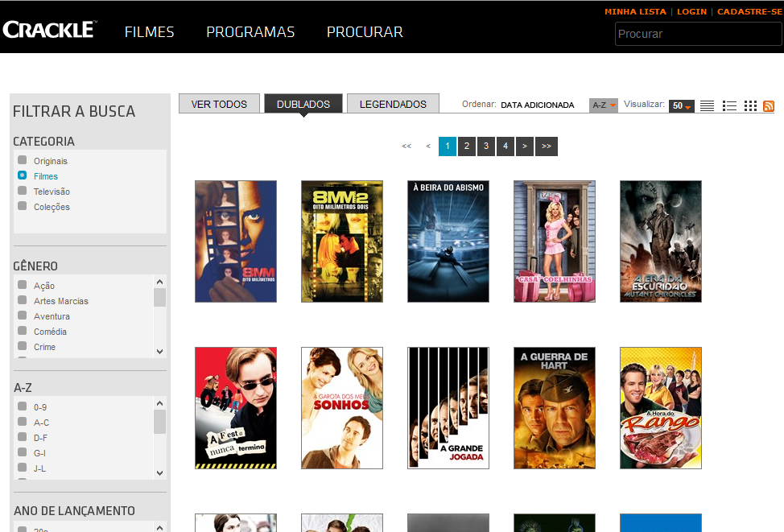Open the 8MM2 Oito Milímetros Dois poster
The height and width of the screenshot is (532, 784).
(x=342, y=241)
